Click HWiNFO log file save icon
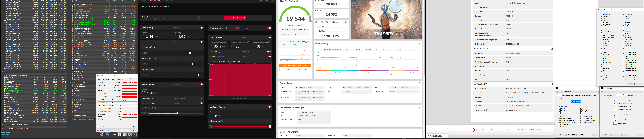644x139 pixels. coord(124,134)
